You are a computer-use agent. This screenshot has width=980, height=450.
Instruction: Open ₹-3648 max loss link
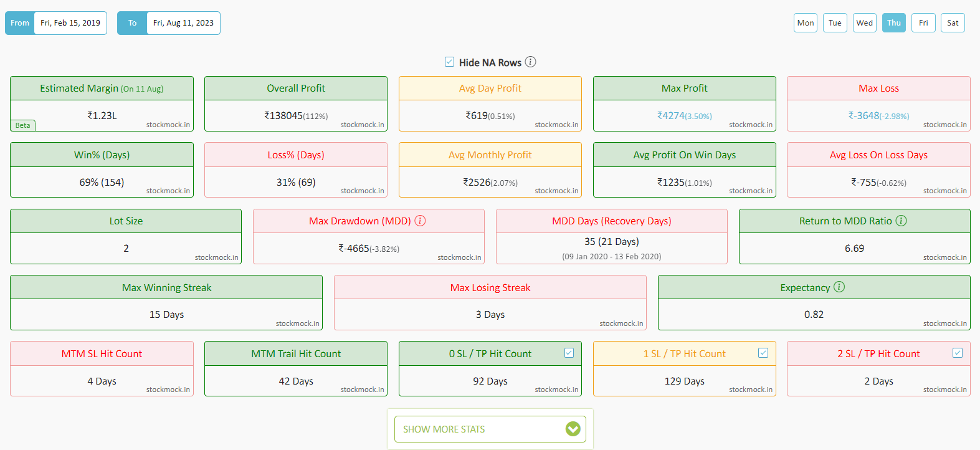(878, 116)
